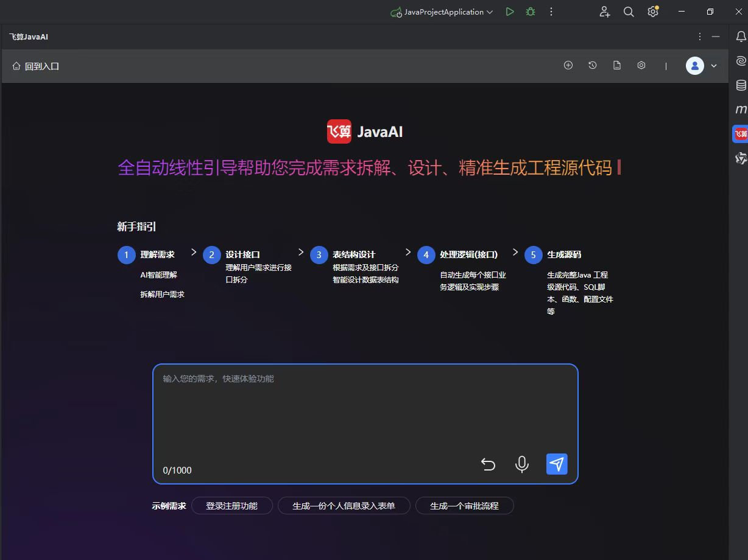This screenshot has height=560, width=748.
Task: Click the 飞算 JavaAI logo
Action: (365, 131)
